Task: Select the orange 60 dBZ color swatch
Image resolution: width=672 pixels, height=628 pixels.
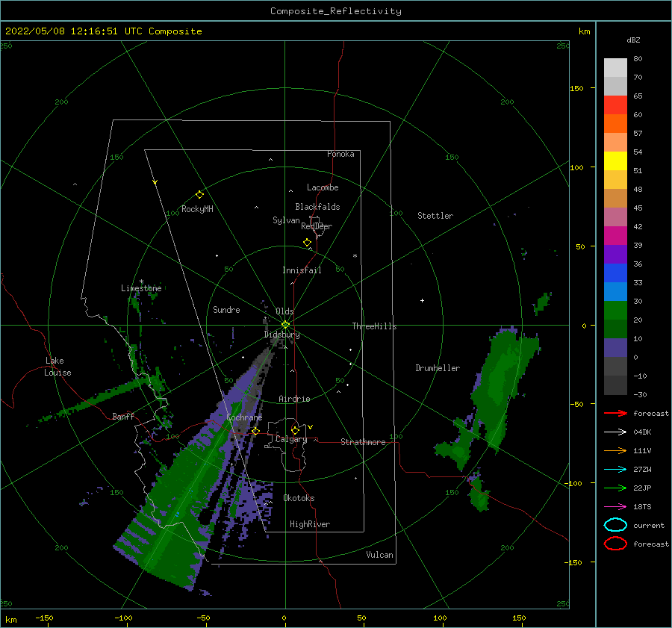Action: (615, 123)
